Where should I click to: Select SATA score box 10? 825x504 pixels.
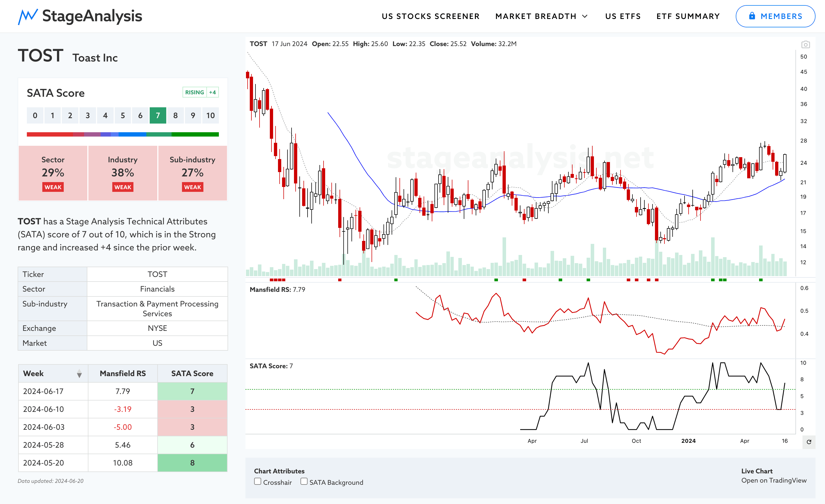coord(210,115)
